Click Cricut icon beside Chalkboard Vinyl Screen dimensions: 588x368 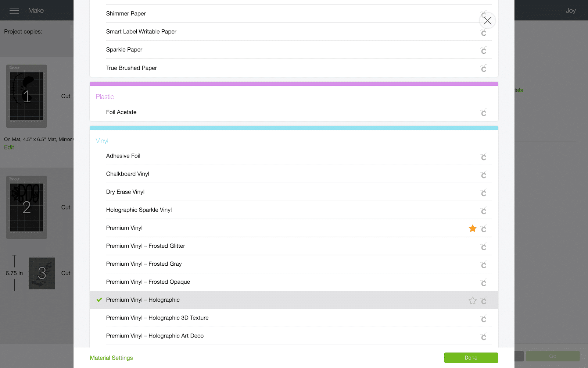(484, 174)
